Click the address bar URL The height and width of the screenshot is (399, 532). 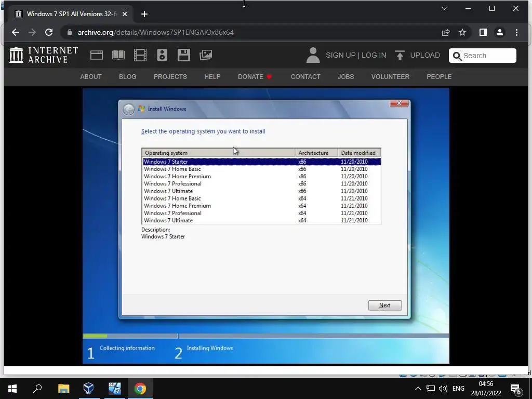pyautogui.click(x=156, y=32)
